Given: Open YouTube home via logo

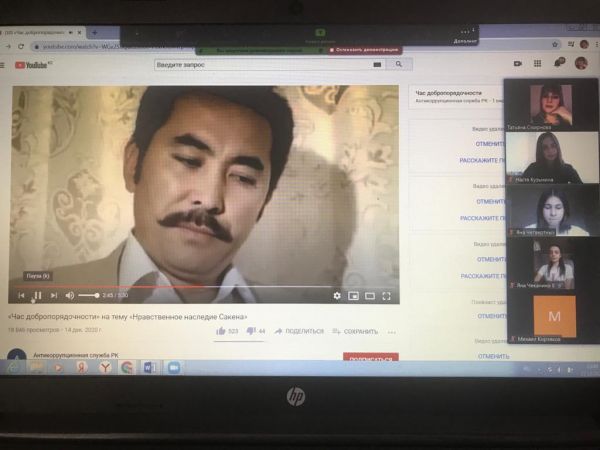Looking at the screenshot, I should click(34, 66).
